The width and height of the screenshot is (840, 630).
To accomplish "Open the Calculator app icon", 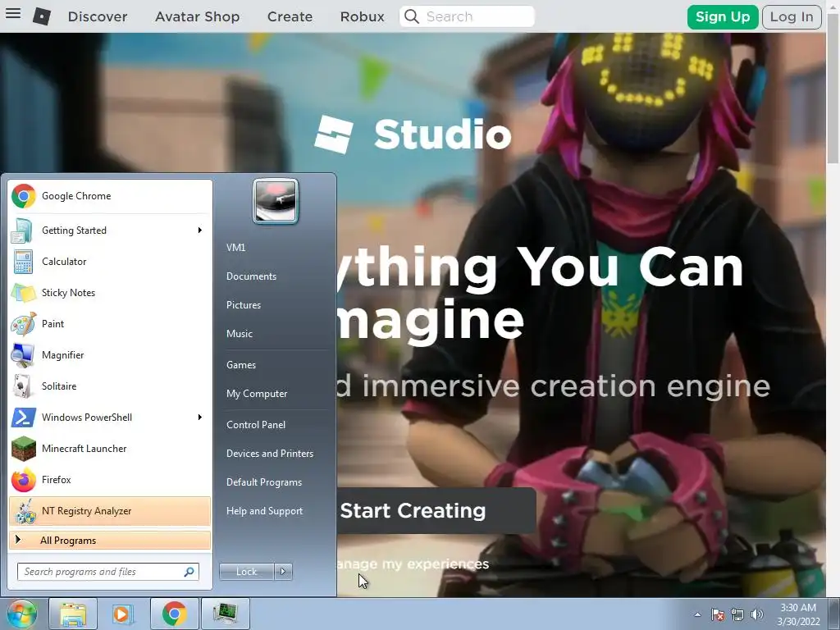I will [23, 262].
